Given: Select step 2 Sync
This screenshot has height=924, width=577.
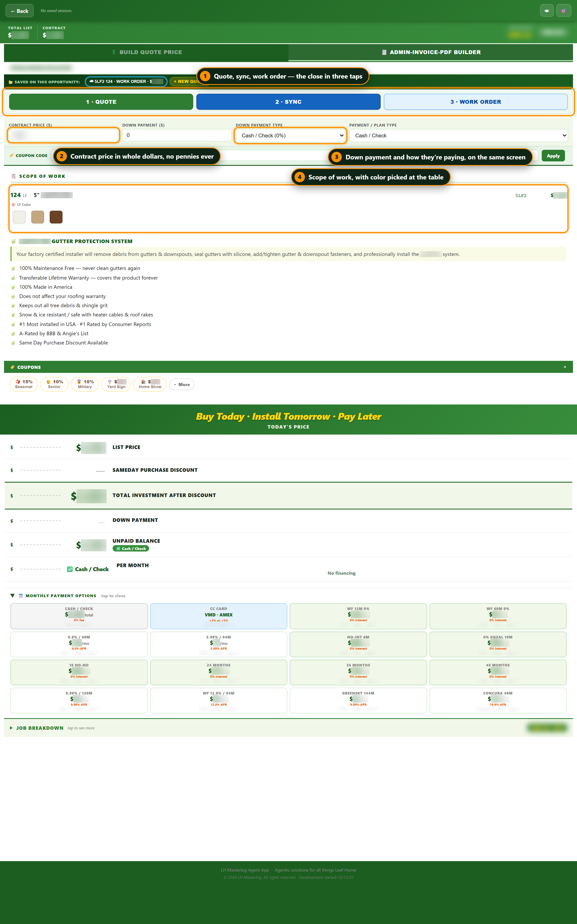Looking at the screenshot, I should [288, 102].
